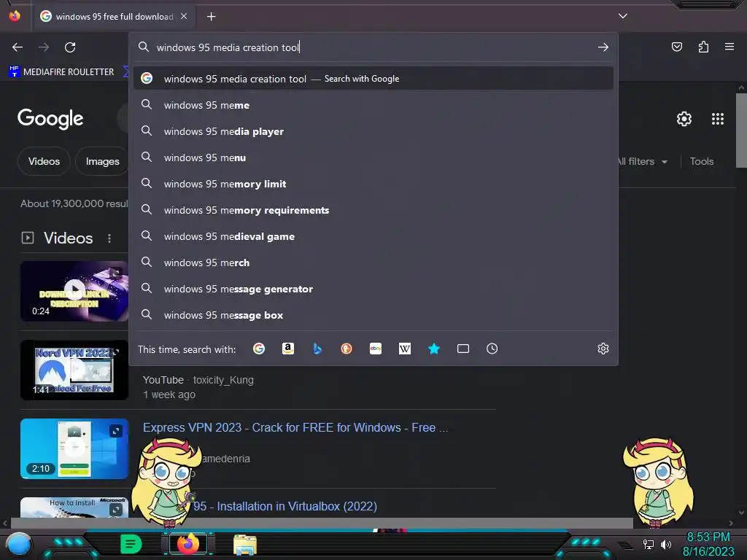Open the Start orb on the taskbar
Image resolution: width=747 pixels, height=560 pixels.
coord(19,544)
